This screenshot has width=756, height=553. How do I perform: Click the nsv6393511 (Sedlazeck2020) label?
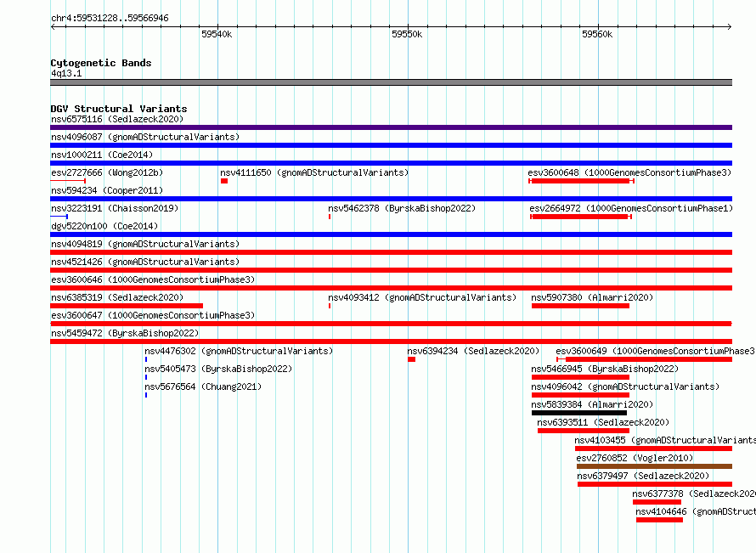pos(603,422)
